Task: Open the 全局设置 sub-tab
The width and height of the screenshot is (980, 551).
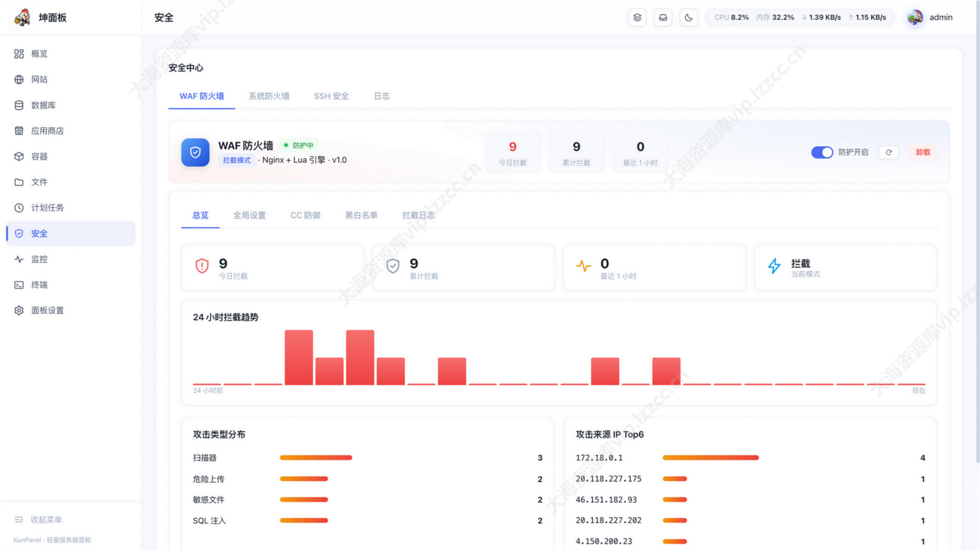Action: (x=249, y=216)
